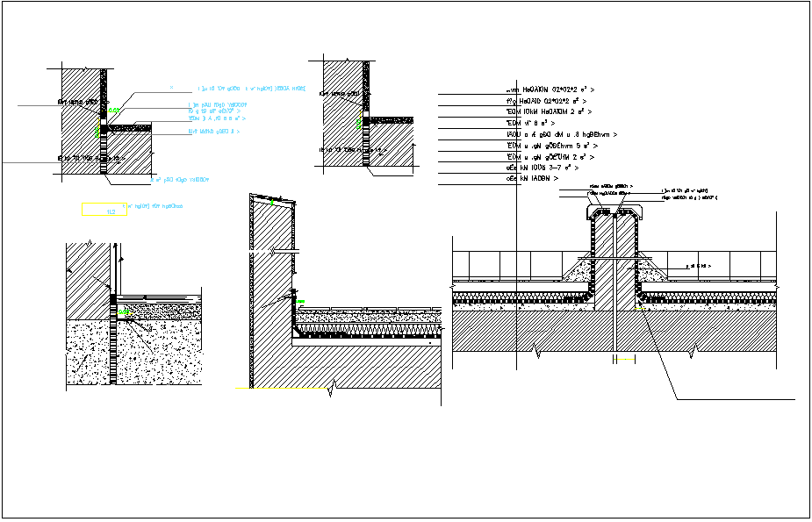Select the top cyan annotation text line

252,89
